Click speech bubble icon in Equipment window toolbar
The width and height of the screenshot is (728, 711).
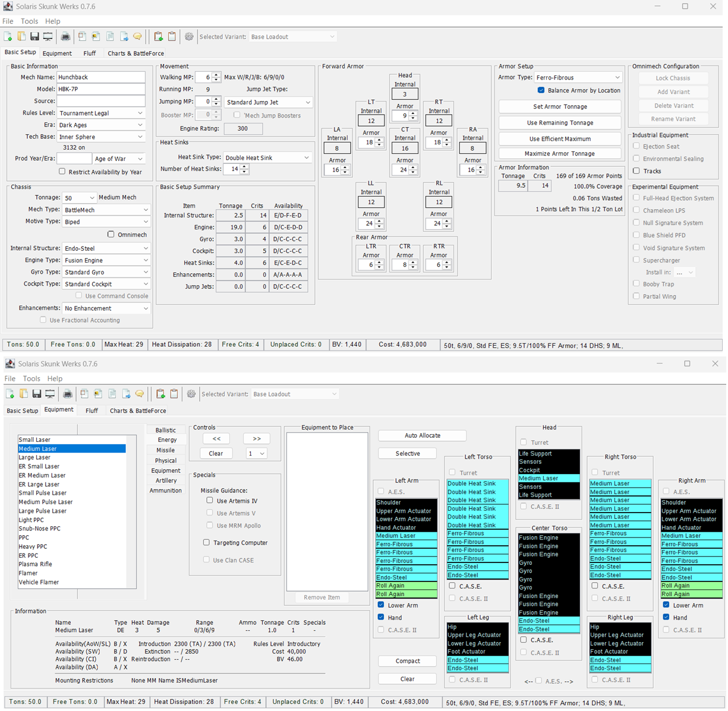140,394
